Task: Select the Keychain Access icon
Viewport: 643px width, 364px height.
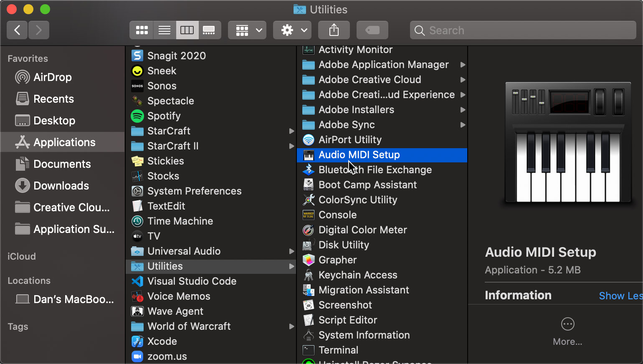Action: coord(309,275)
